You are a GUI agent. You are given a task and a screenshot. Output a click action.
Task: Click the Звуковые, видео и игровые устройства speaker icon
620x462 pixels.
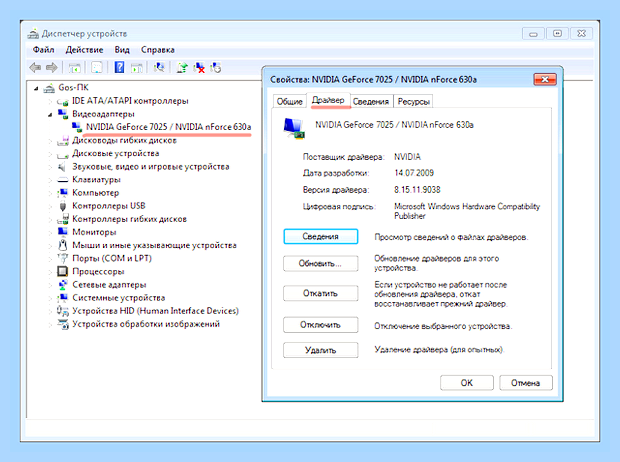(62, 167)
